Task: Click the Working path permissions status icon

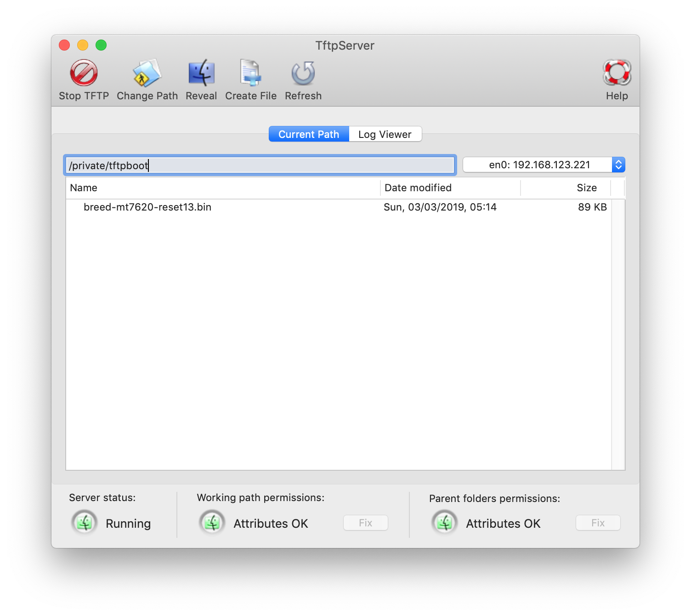Action: click(x=212, y=523)
